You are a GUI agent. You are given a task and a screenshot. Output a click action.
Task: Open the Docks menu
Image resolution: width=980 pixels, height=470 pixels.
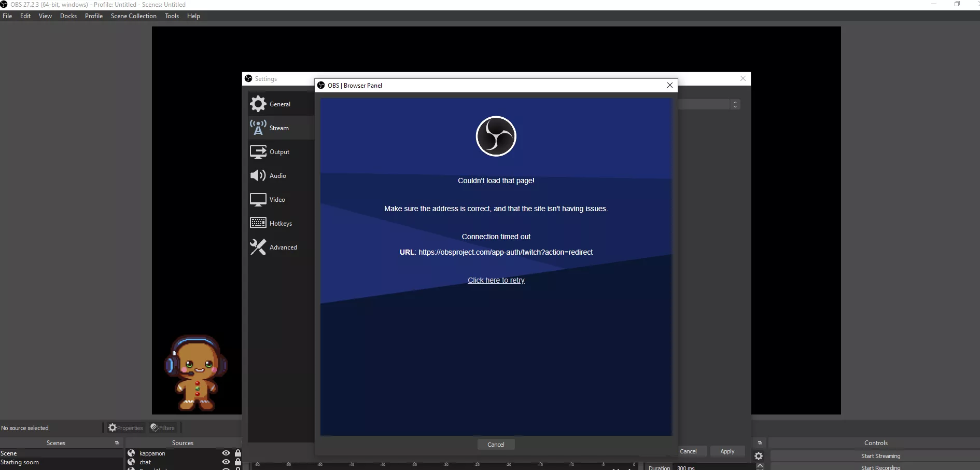[x=68, y=16]
